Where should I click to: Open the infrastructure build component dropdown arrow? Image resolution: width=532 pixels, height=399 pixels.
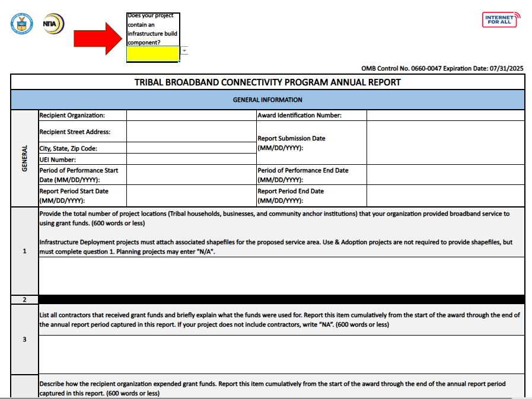point(184,51)
